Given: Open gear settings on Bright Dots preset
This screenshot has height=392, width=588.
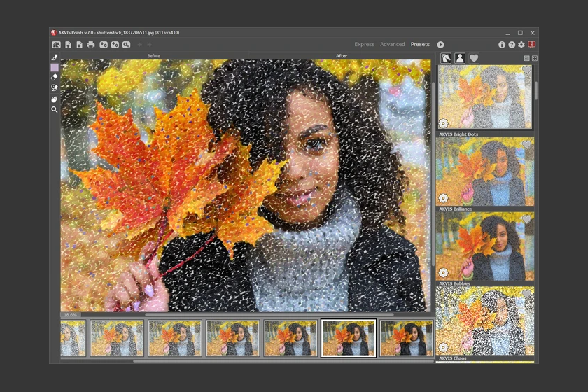Looking at the screenshot, I should point(443,123).
